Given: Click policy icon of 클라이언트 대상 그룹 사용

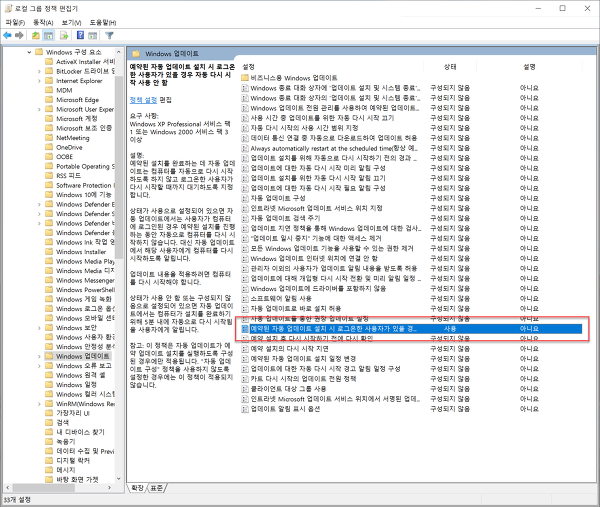Looking at the screenshot, I should (245, 389).
